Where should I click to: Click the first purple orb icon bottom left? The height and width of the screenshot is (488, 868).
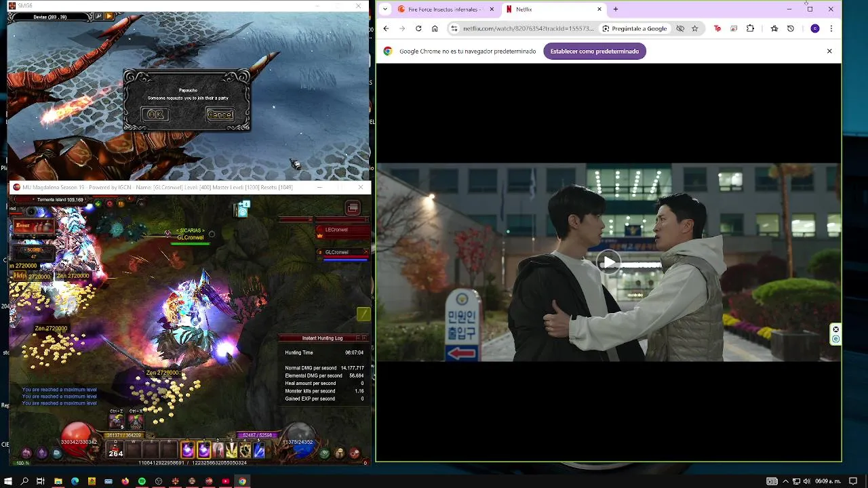click(26, 453)
